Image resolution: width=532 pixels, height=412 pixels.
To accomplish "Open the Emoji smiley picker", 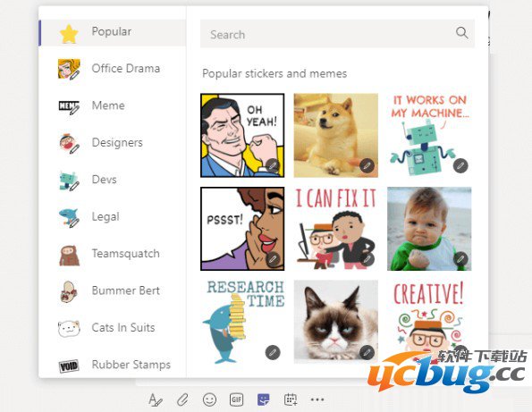I will (x=209, y=399).
